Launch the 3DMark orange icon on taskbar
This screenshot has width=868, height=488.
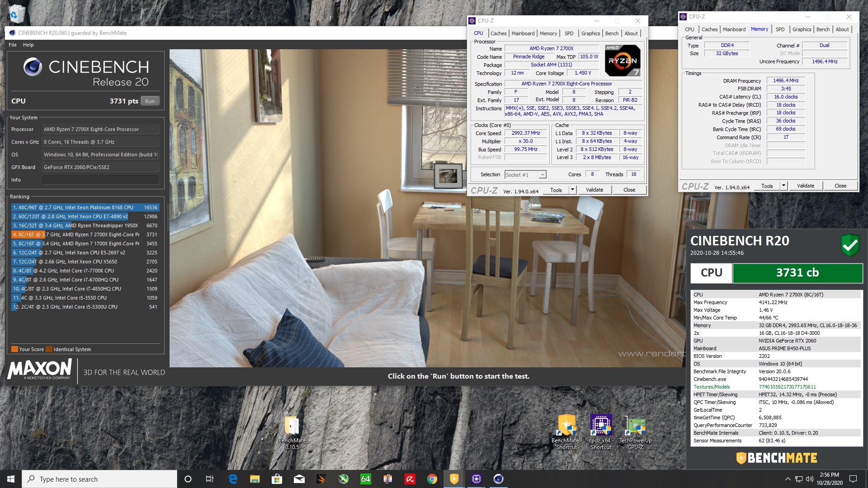321,479
